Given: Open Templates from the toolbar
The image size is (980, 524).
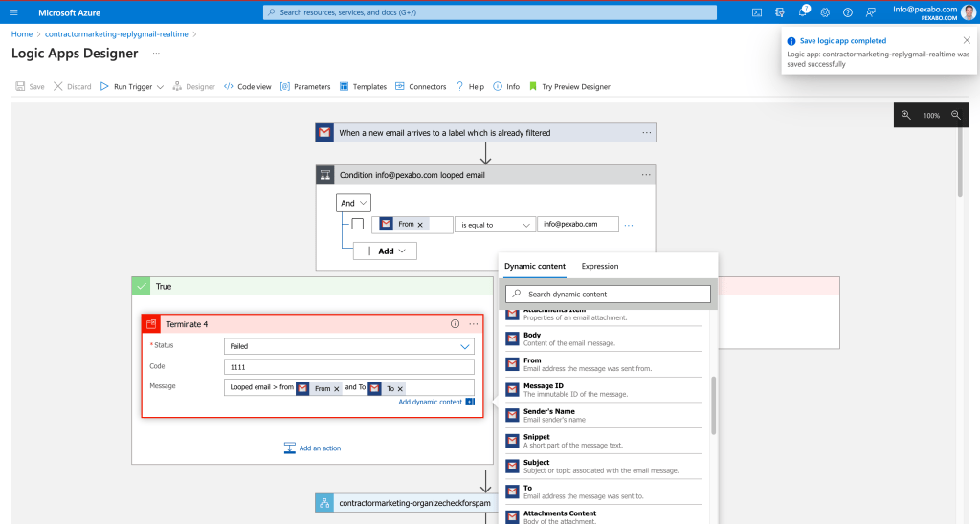Looking at the screenshot, I should [363, 86].
